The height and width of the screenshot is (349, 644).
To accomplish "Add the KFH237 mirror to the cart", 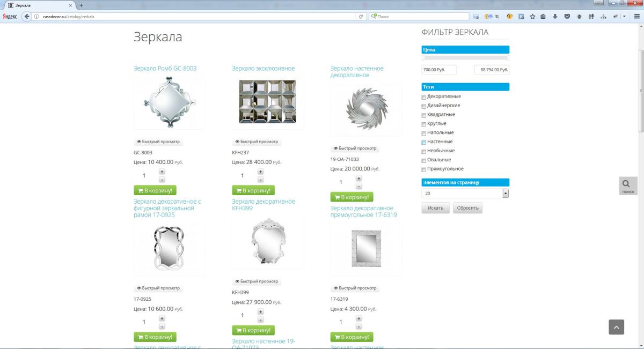I will tap(253, 190).
